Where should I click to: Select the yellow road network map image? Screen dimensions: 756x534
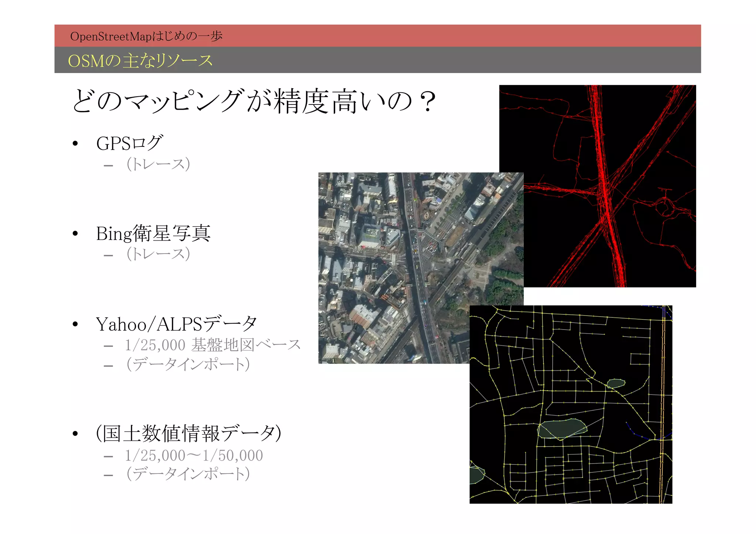[571, 404]
